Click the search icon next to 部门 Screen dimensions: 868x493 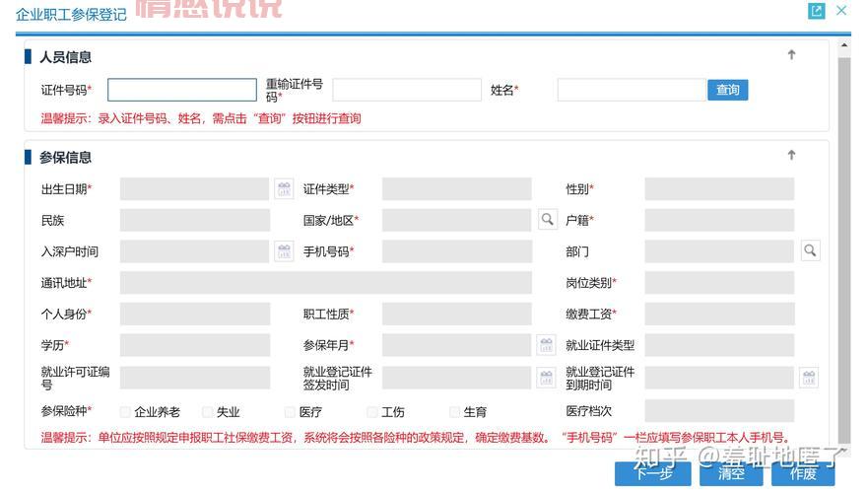click(810, 250)
